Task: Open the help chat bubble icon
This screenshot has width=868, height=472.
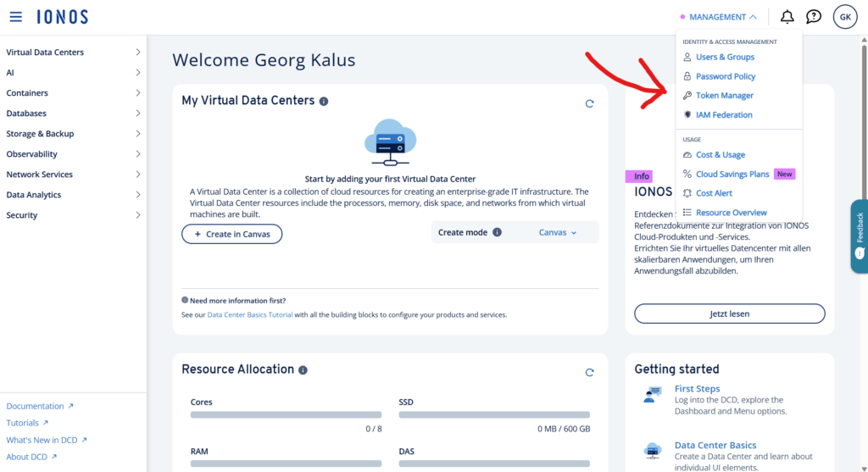Action: click(813, 17)
